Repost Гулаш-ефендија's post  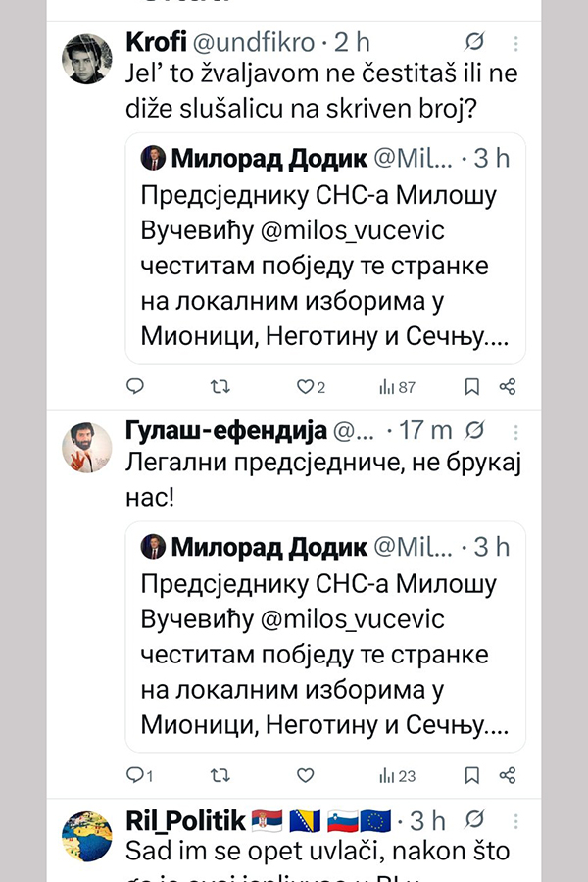(x=220, y=776)
